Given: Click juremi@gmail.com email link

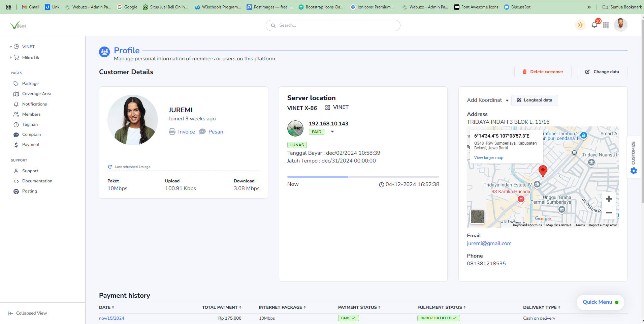Looking at the screenshot, I should pos(489,243).
